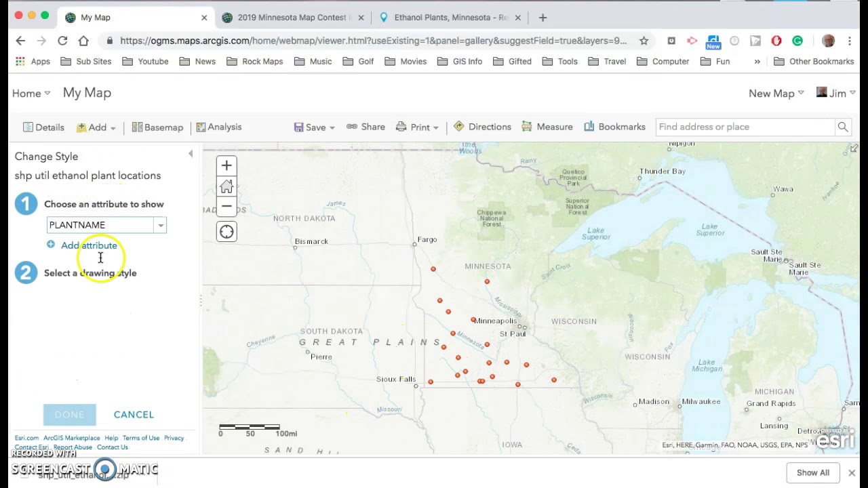The height and width of the screenshot is (488, 868).
Task: Open a new browser tab
Action: coord(542,18)
